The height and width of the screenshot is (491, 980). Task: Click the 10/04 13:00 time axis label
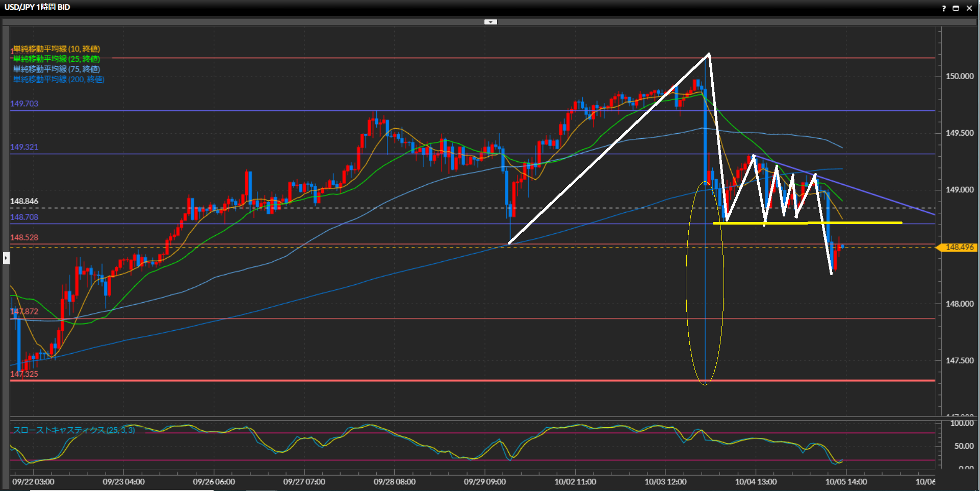coord(756,482)
